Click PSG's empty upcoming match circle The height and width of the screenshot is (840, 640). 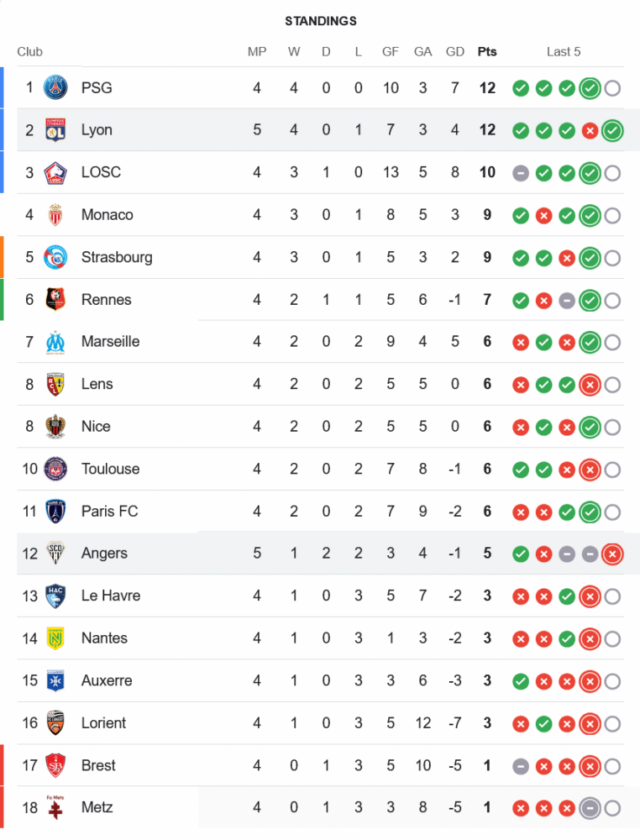click(x=612, y=88)
